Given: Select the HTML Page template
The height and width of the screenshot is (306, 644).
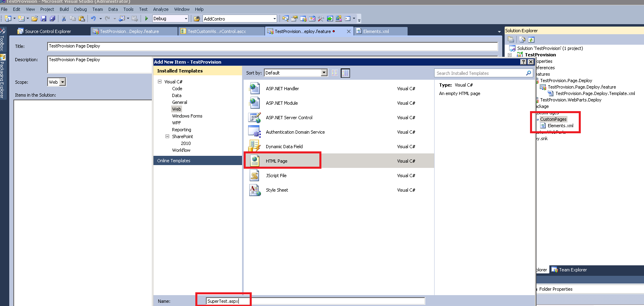Looking at the screenshot, I should 339,161.
